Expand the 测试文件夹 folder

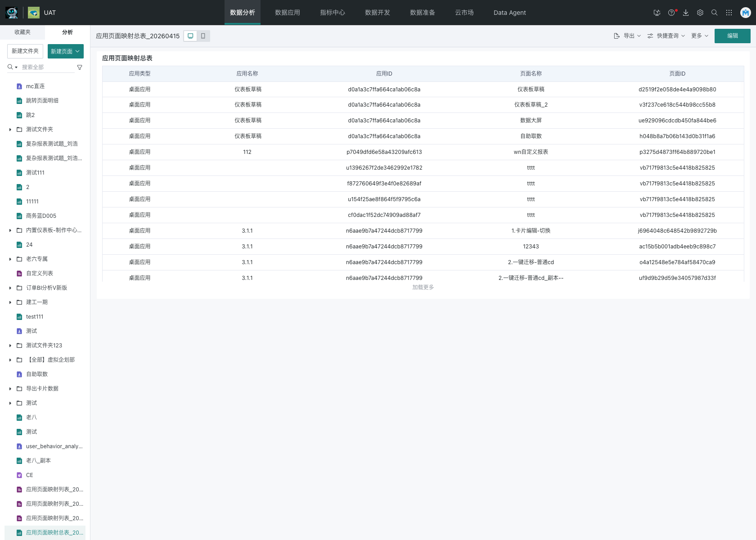click(x=10, y=130)
